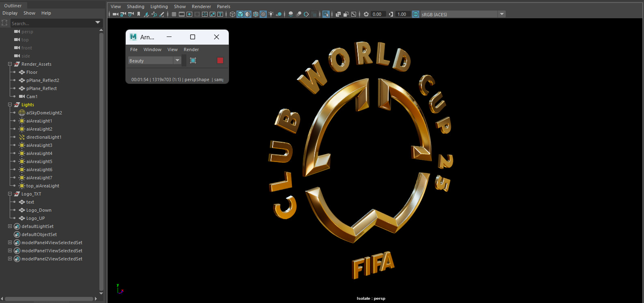Click the Smooth Shade All cube icon
Image resolution: width=644 pixels, height=303 pixels.
[240, 14]
